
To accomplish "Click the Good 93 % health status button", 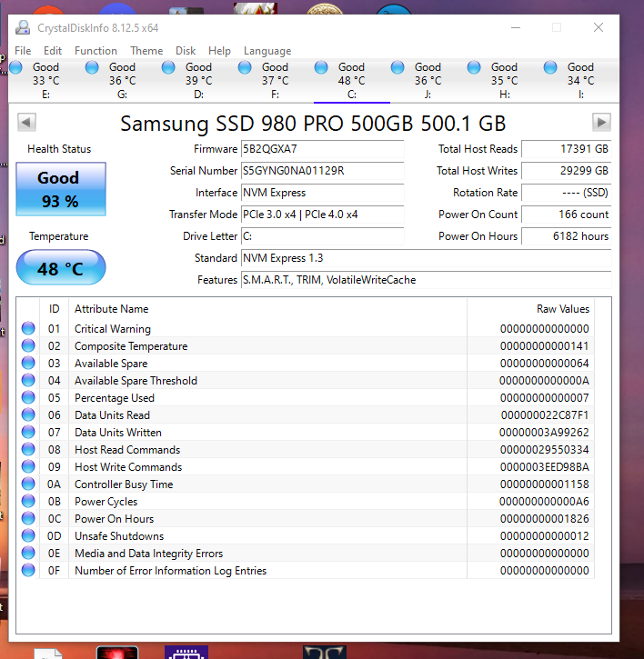I will [61, 189].
